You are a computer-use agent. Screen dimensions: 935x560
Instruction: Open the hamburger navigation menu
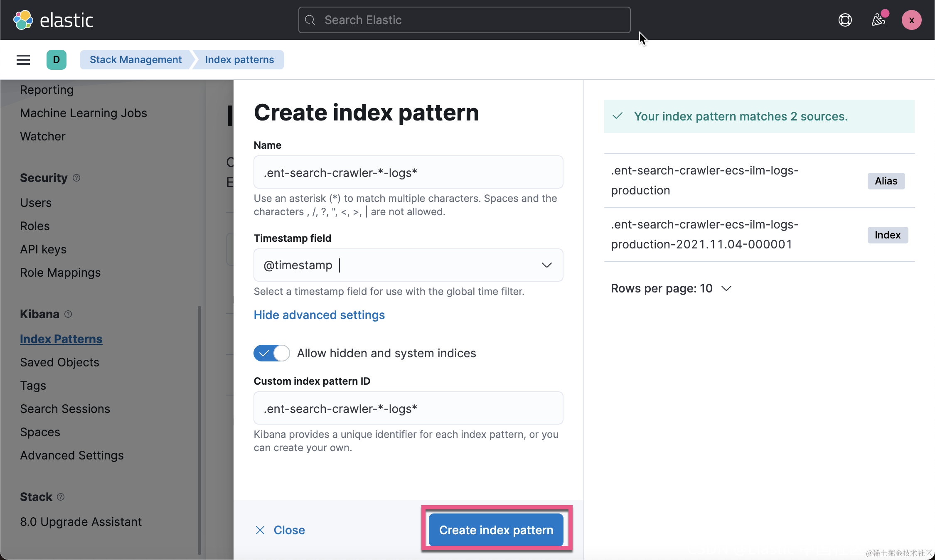click(23, 60)
